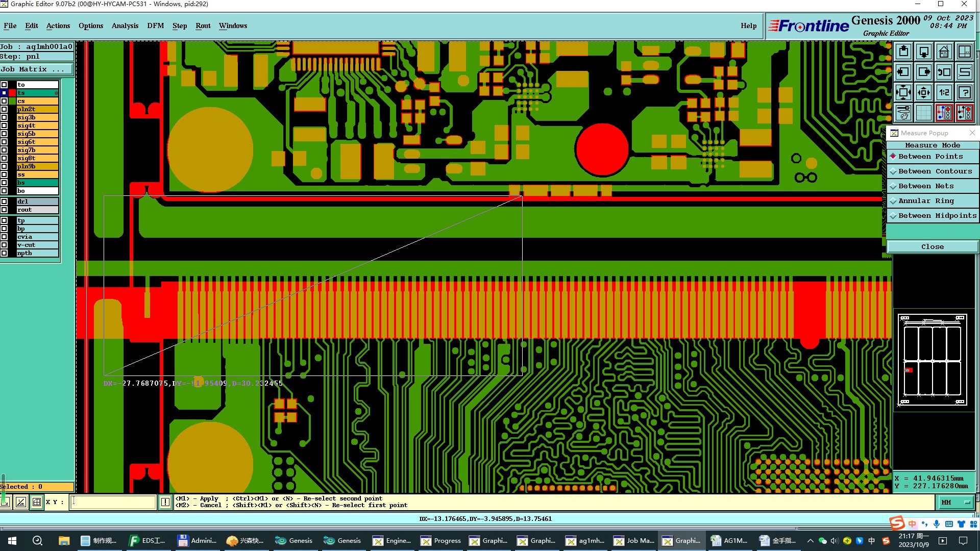Open the DFM menu

tap(155, 26)
